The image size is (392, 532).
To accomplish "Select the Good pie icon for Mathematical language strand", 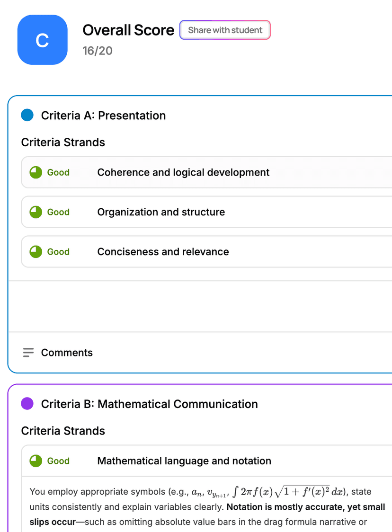I will [36, 461].
